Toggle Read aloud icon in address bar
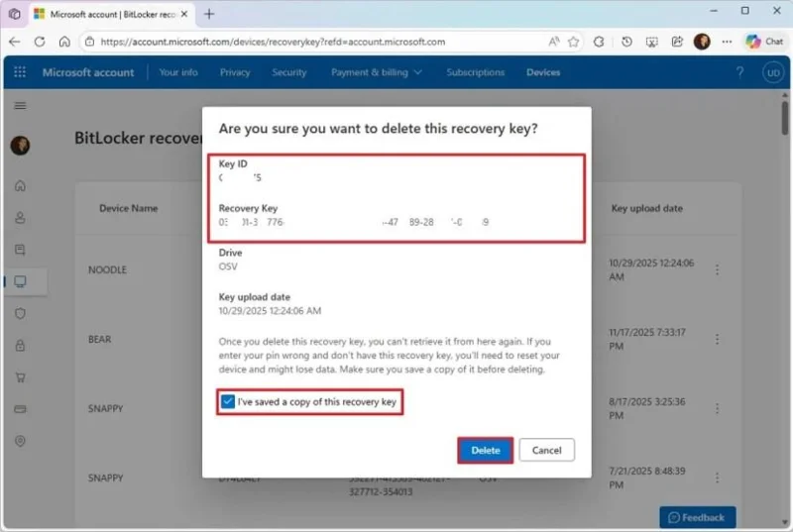 [x=554, y=42]
